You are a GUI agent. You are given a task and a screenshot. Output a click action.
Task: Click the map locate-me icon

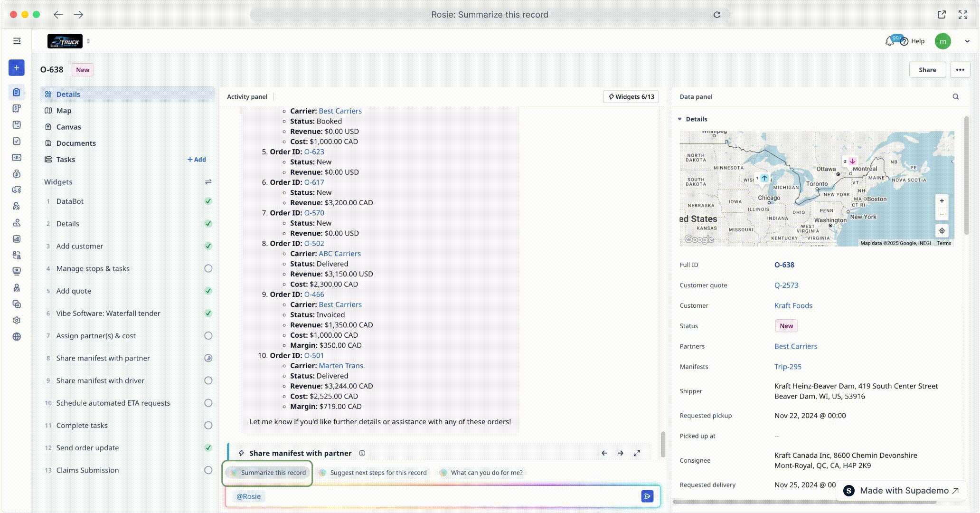(942, 231)
